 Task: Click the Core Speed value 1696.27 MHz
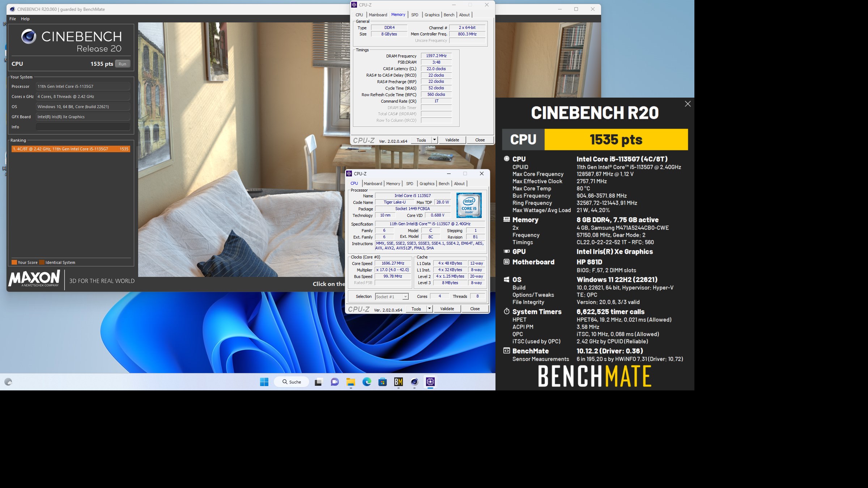(x=393, y=263)
